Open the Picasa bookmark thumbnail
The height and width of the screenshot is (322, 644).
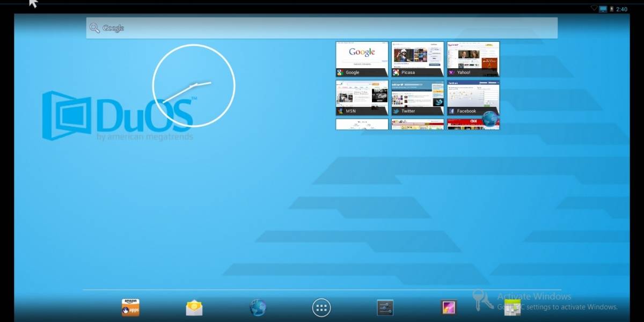[418, 59]
